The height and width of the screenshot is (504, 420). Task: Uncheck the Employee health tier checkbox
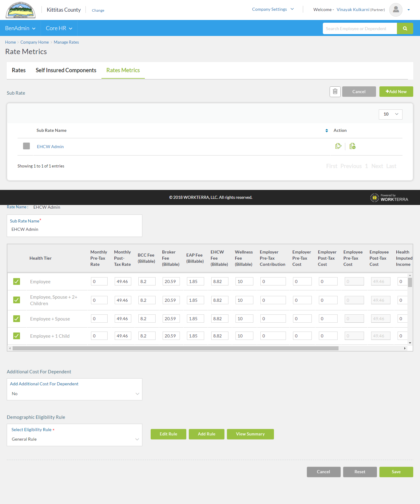click(x=17, y=282)
